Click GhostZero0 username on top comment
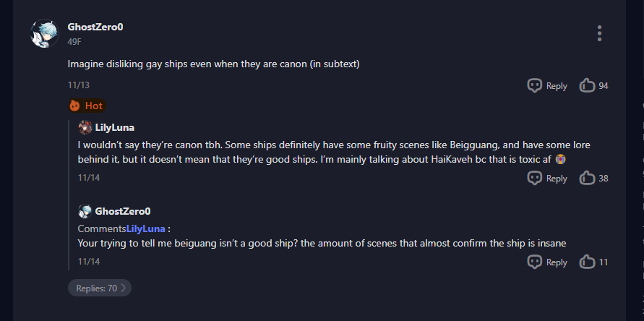 (95, 27)
